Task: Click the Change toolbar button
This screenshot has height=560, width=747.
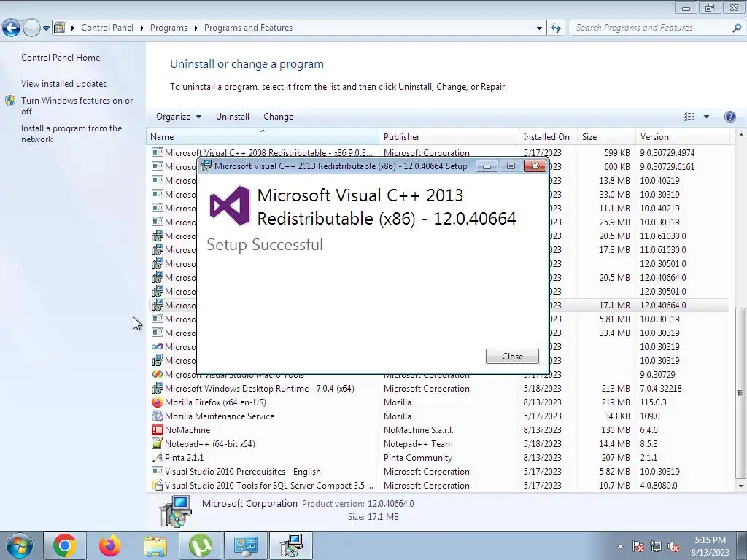Action: click(278, 117)
